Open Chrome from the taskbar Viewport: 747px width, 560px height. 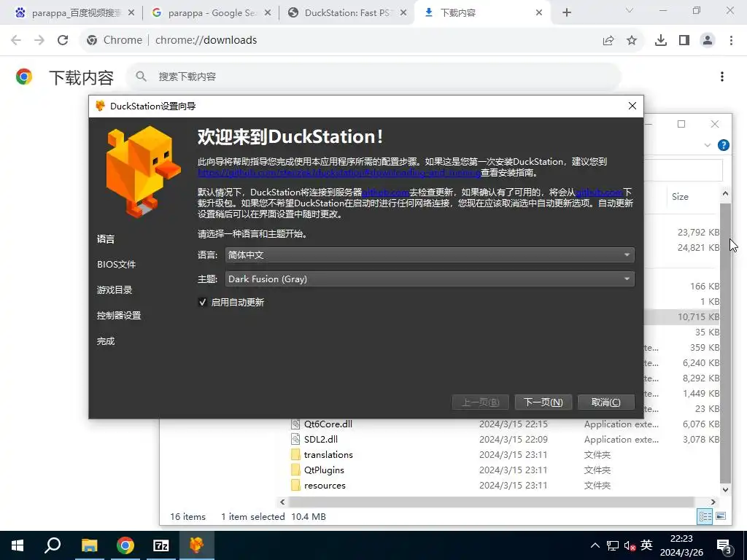[x=125, y=545]
